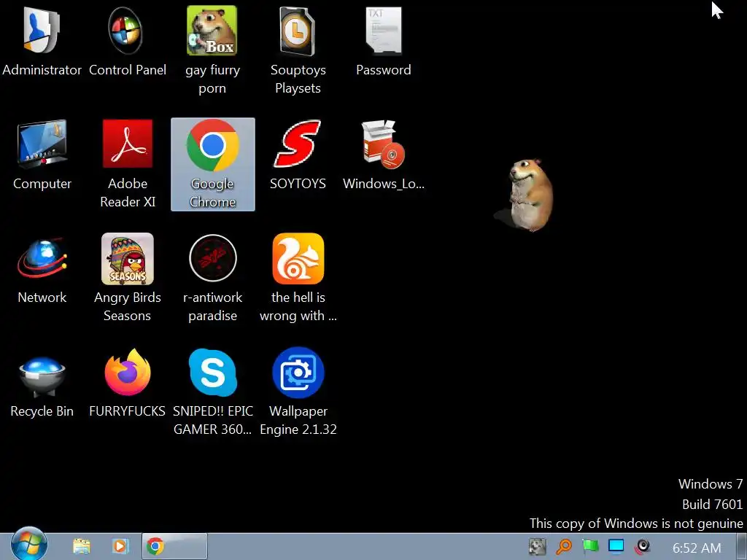Screen dimensions: 747x560
Task: Open the green flag Action Center icon
Action: point(589,547)
